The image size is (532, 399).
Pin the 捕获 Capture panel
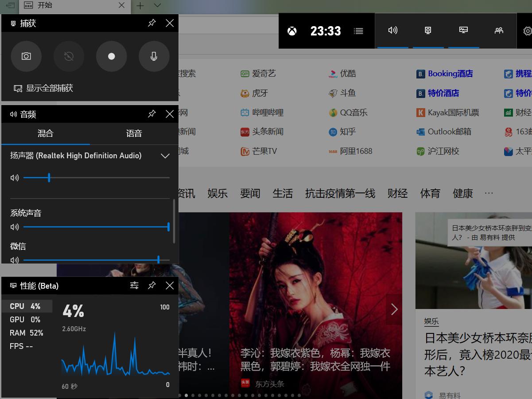click(152, 23)
